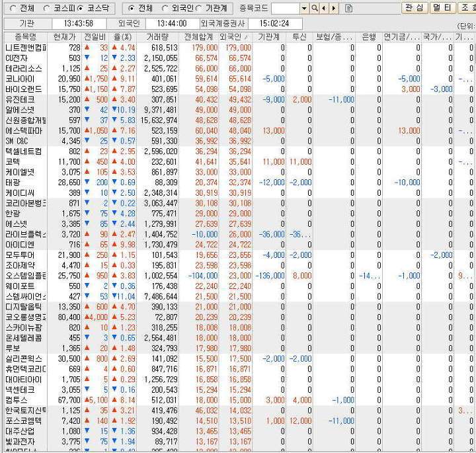Select the 알에스넷 stock name
Screen dimensions: 476x453
[x=20, y=110]
